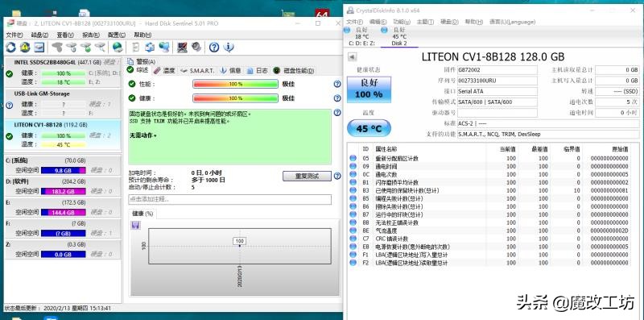Click the blue refresh arrows icon in Hard Disk Sentinel
Image resolution: width=644 pixels, height=320 pixels.
tap(10, 48)
